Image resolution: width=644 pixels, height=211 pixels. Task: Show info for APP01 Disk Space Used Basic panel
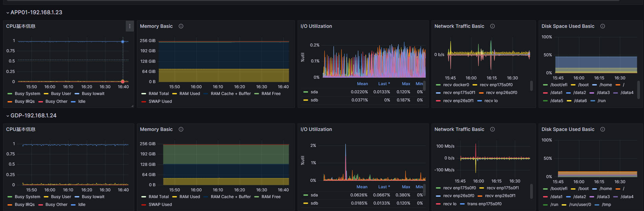[603, 26]
